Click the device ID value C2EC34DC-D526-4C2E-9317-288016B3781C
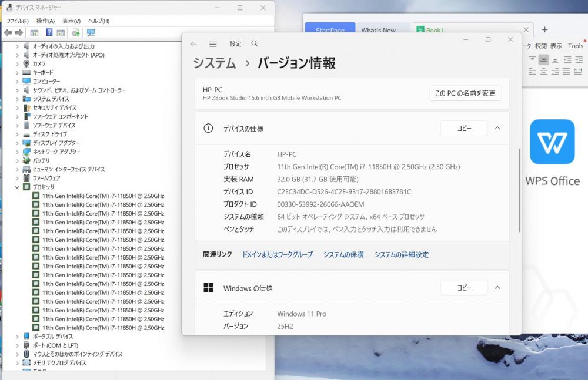 [344, 192]
